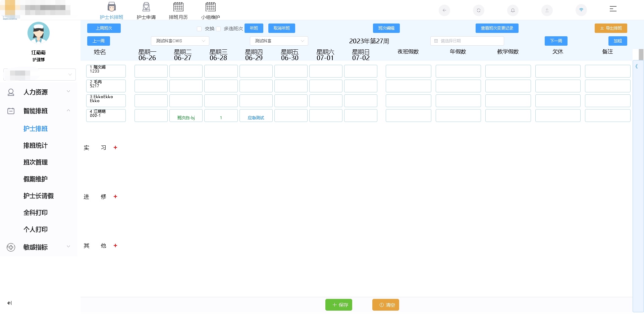Click the 智能排班 calendar icon
This screenshot has width=644, height=314.
point(11,111)
